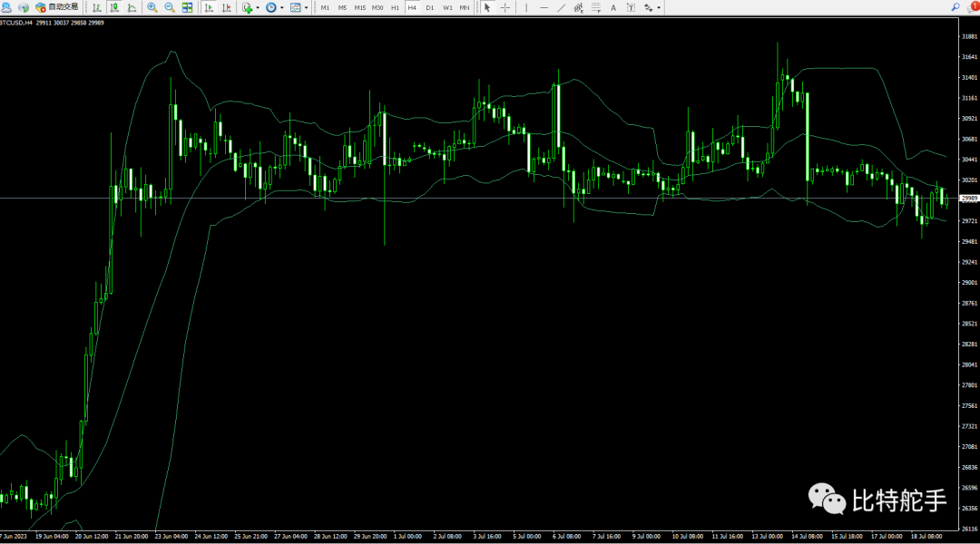Zoom in on the chart
This screenshot has width=980, height=544.
(152, 7)
